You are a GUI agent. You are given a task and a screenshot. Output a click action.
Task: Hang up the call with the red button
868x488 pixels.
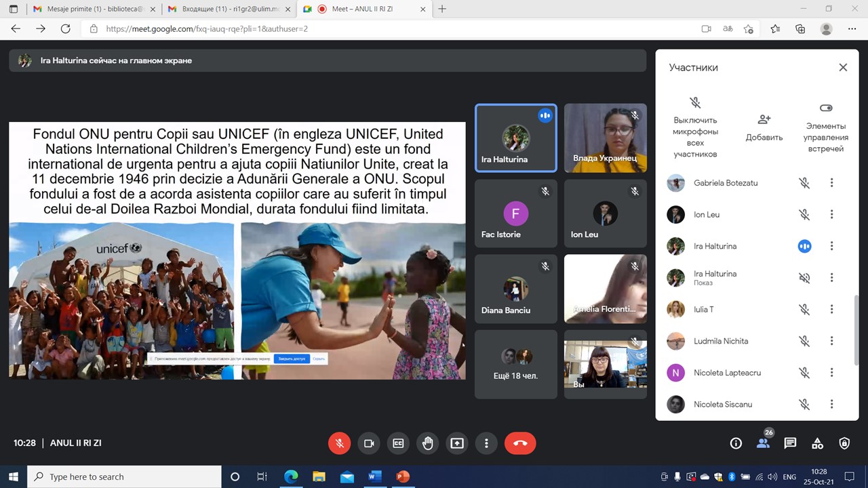[520, 443]
